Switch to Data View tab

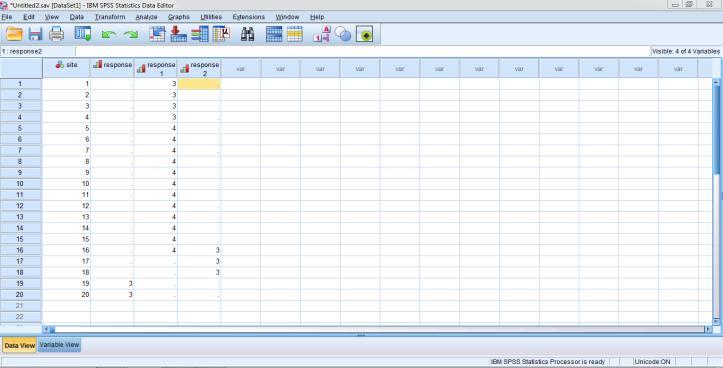click(x=19, y=345)
